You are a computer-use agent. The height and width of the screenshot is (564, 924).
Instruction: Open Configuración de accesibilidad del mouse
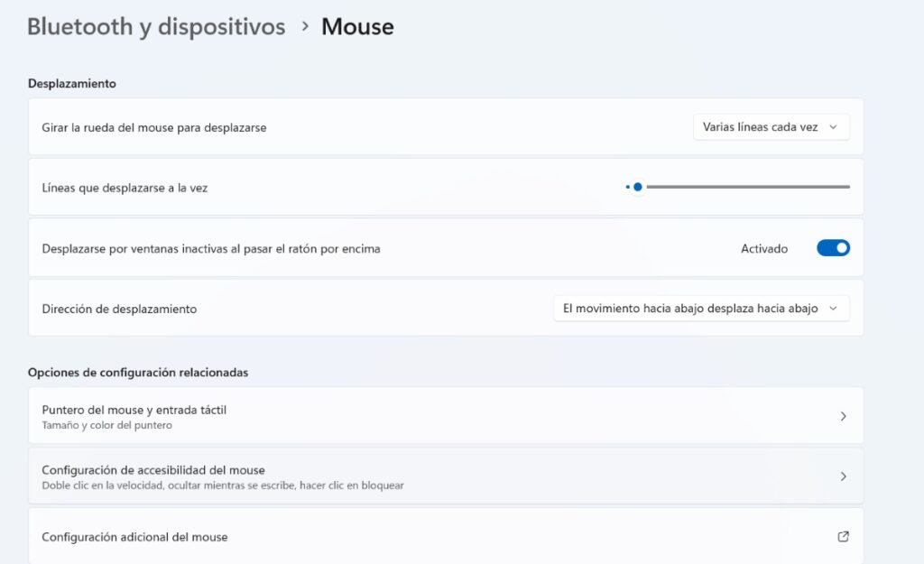446,476
